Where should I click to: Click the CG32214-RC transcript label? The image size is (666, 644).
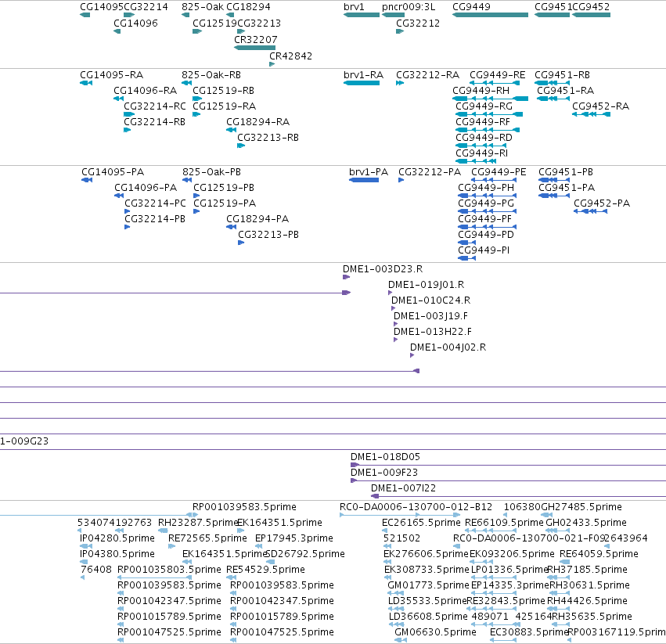point(155,106)
